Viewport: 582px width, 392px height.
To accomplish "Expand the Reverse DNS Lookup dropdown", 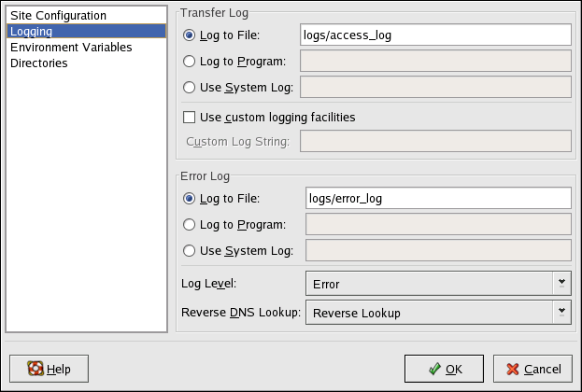I will tap(438, 313).
